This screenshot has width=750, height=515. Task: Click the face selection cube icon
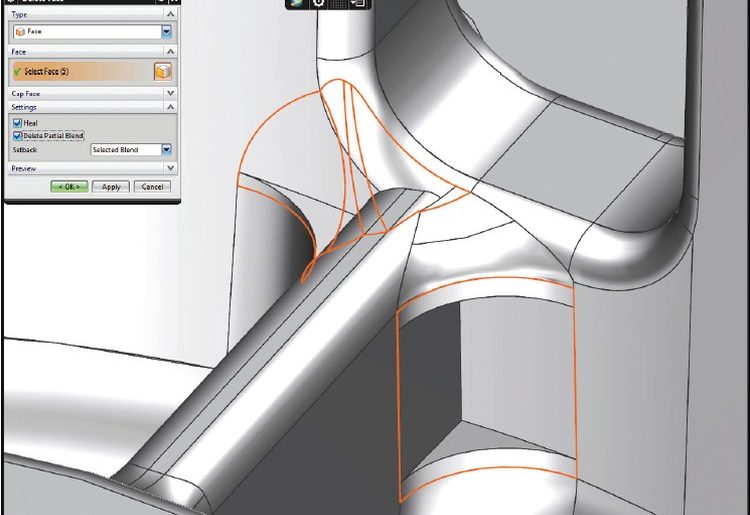162,71
